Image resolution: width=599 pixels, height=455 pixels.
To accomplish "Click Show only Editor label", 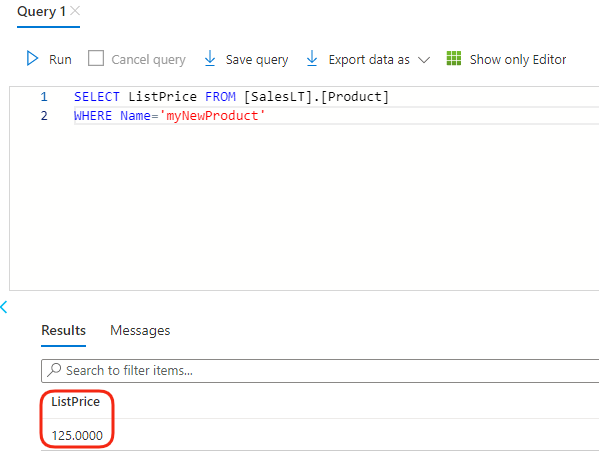I will (518, 60).
